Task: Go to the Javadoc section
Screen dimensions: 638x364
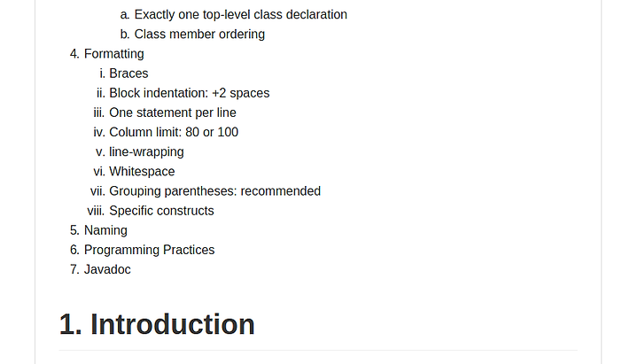Action: 107,269
